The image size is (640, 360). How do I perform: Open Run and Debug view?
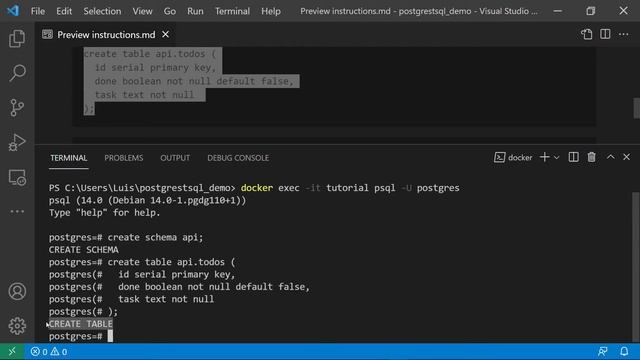click(x=17, y=142)
